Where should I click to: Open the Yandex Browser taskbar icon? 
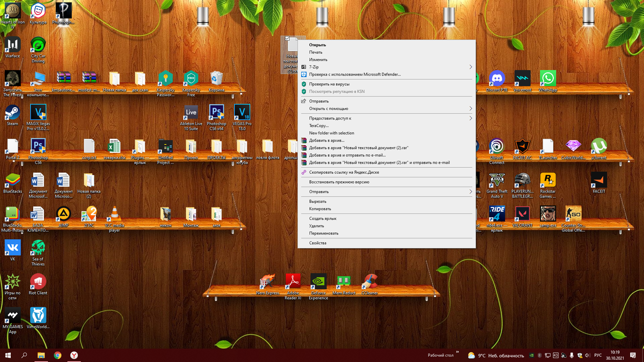coord(74,355)
